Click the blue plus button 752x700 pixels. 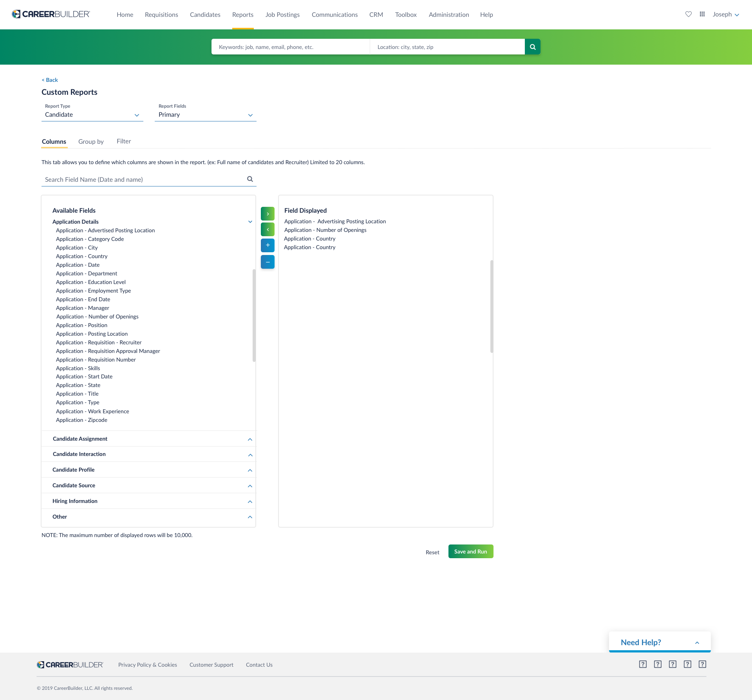pyautogui.click(x=268, y=245)
